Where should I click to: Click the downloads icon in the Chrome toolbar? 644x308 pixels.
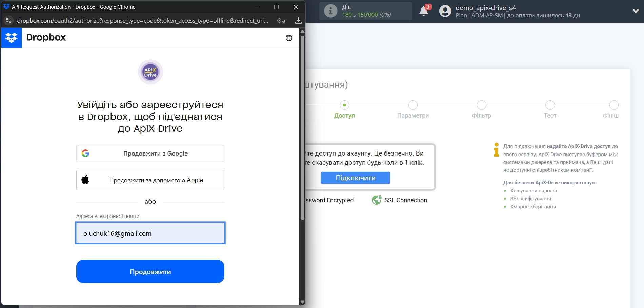[298, 20]
